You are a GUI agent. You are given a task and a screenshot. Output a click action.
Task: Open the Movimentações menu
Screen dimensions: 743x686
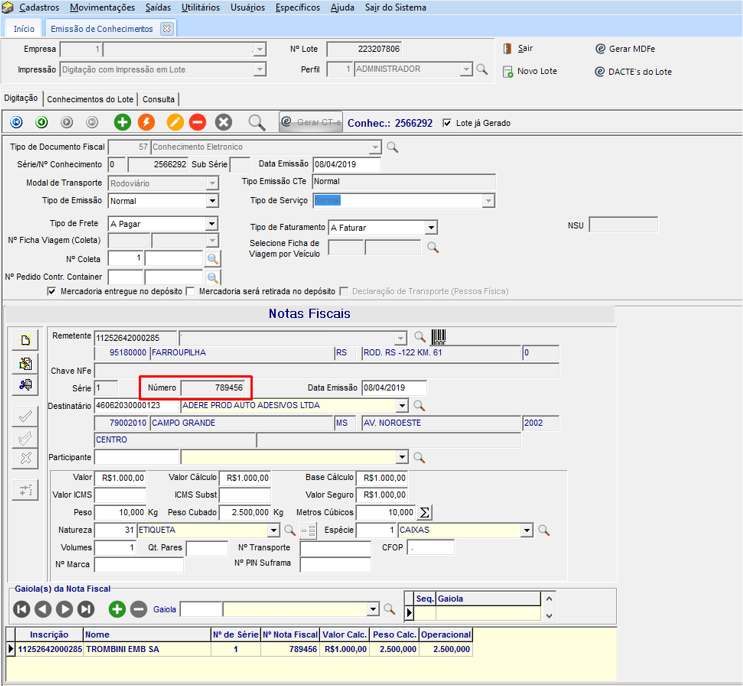pyautogui.click(x=103, y=7)
